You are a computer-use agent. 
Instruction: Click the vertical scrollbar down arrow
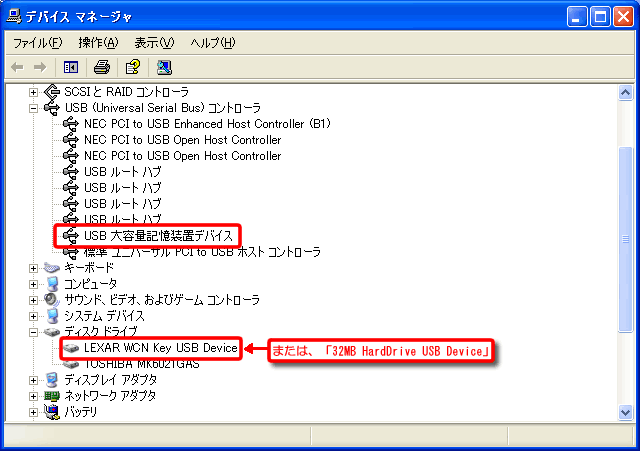(x=626, y=413)
